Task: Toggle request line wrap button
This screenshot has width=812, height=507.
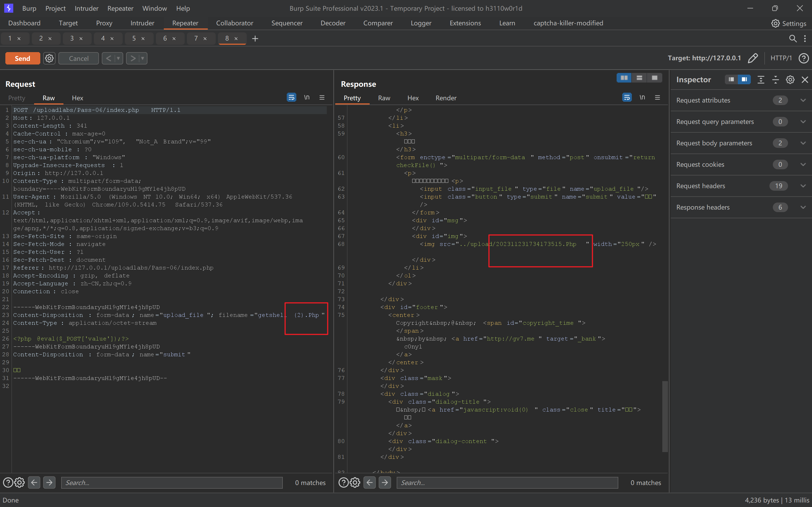Action: pyautogui.click(x=291, y=97)
